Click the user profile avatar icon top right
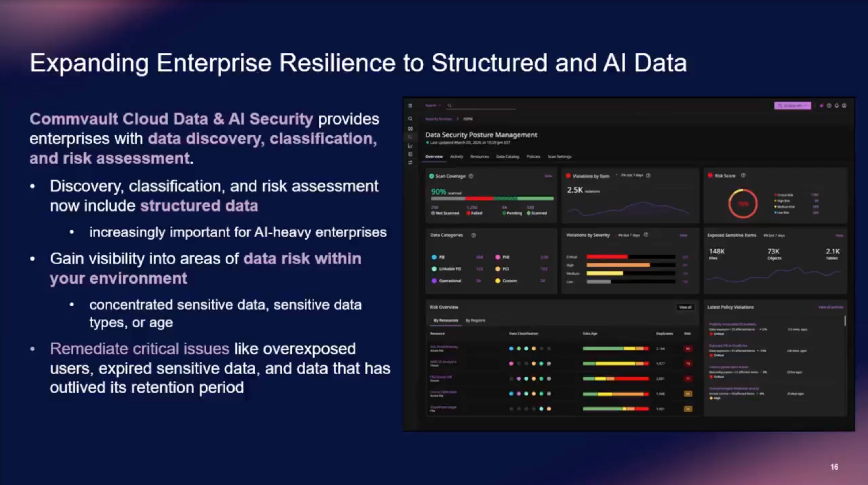Image resolution: width=868 pixels, height=485 pixels. pos(844,105)
